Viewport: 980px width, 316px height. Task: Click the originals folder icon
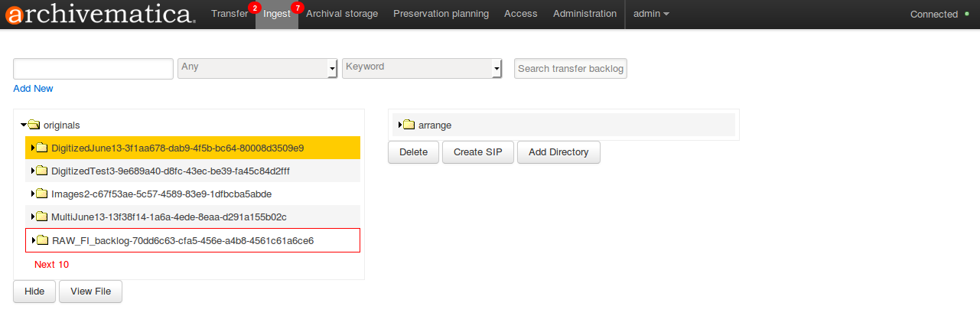(x=34, y=125)
